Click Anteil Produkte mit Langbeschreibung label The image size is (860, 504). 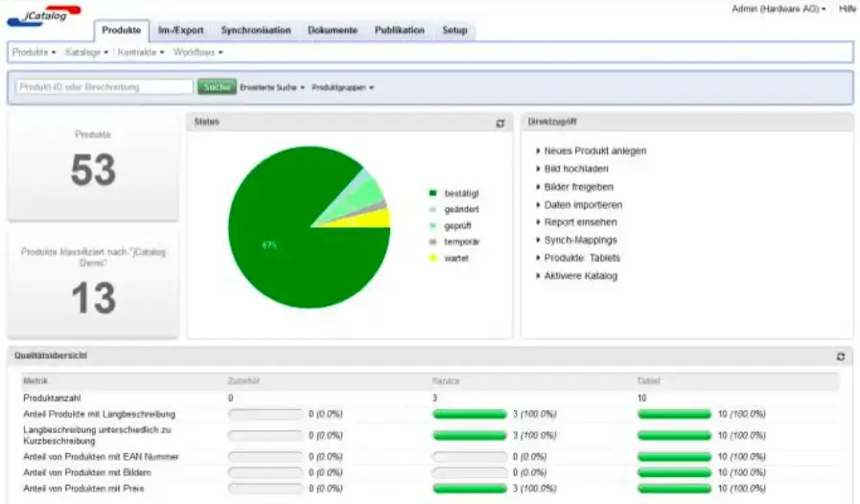(100, 414)
